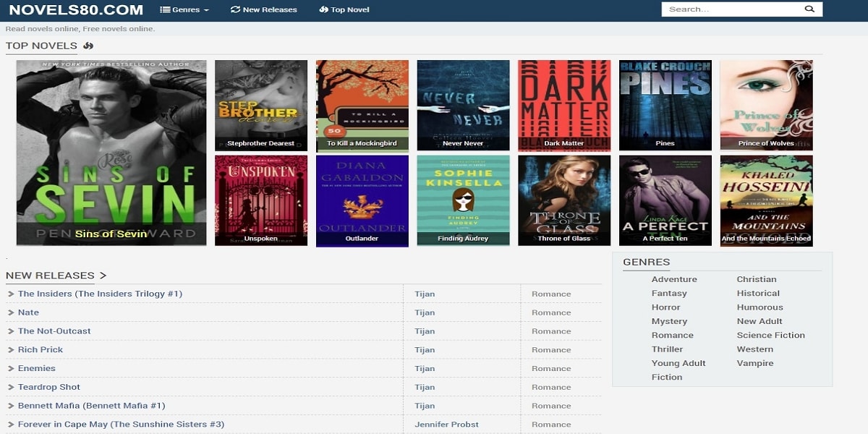Open the Sins of Sevin cover
The height and width of the screenshot is (434, 868).
point(111,153)
